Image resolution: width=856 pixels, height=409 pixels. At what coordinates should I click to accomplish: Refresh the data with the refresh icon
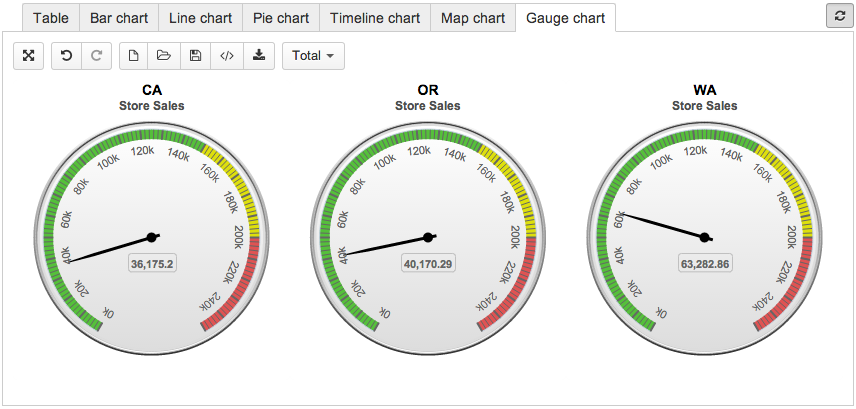pos(838,16)
